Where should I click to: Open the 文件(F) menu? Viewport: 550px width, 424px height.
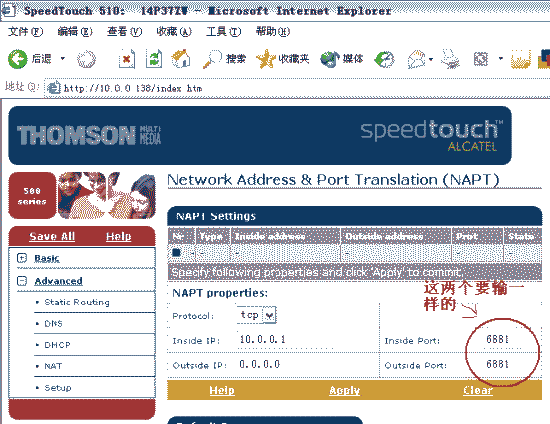coord(25,32)
